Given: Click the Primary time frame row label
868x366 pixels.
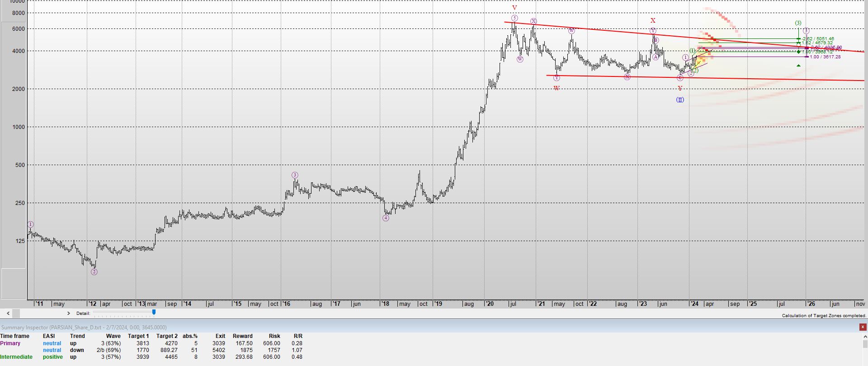Looking at the screenshot, I should tap(10, 343).
